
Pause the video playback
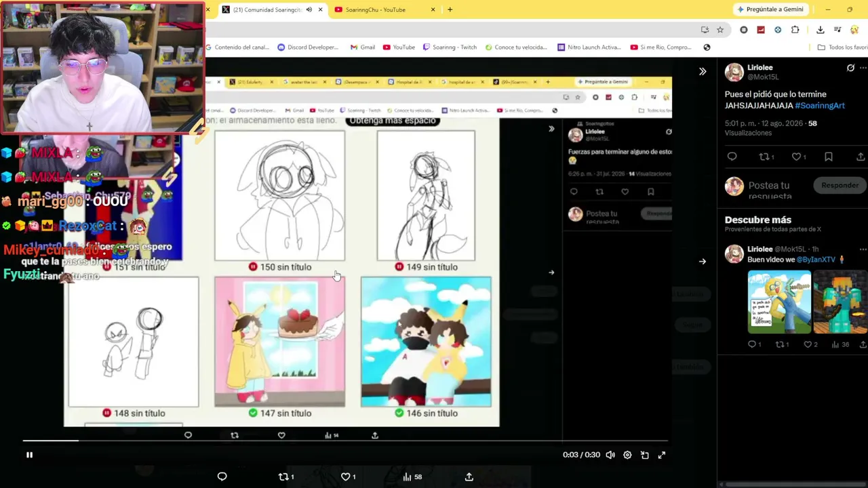click(x=29, y=455)
